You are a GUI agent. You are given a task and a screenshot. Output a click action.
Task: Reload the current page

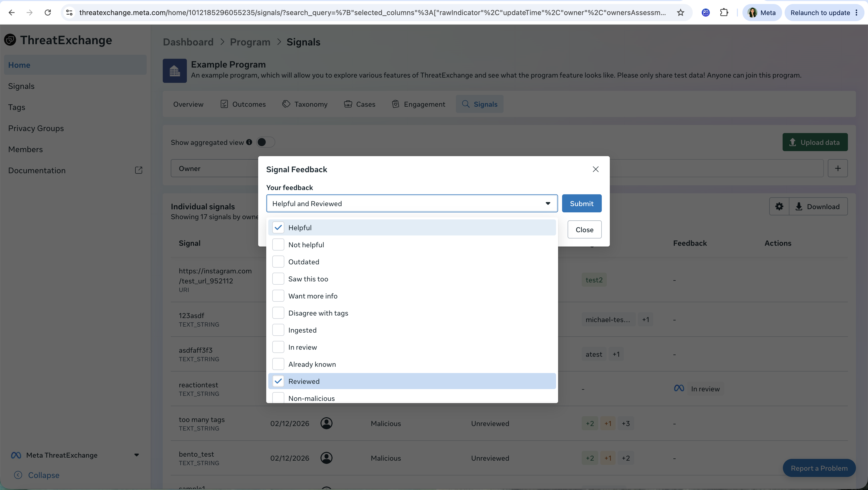tap(48, 13)
